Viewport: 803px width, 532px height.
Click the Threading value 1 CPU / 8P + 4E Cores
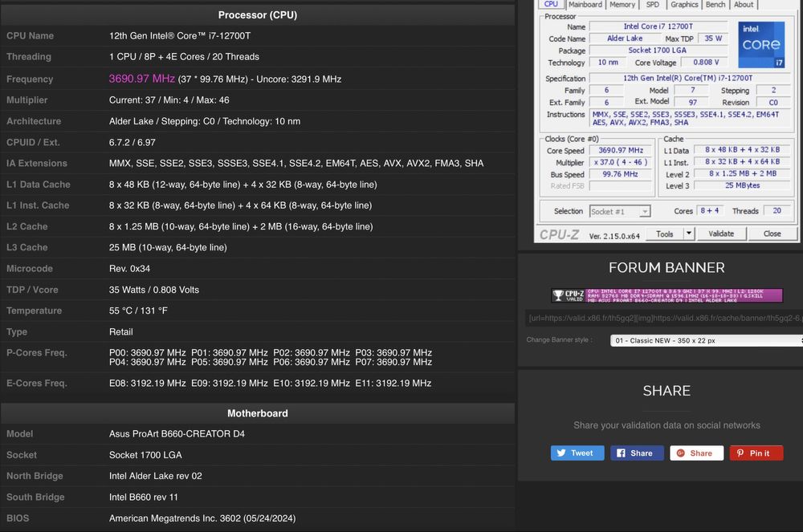coord(184,57)
